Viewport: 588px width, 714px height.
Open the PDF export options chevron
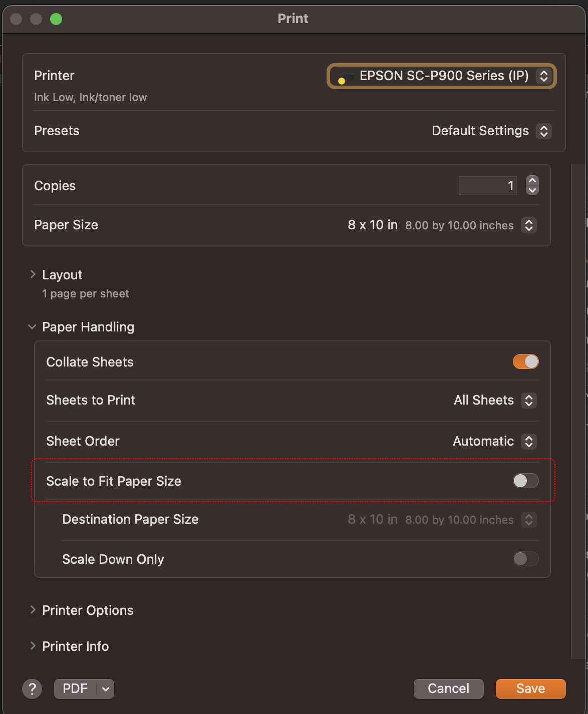(x=105, y=688)
